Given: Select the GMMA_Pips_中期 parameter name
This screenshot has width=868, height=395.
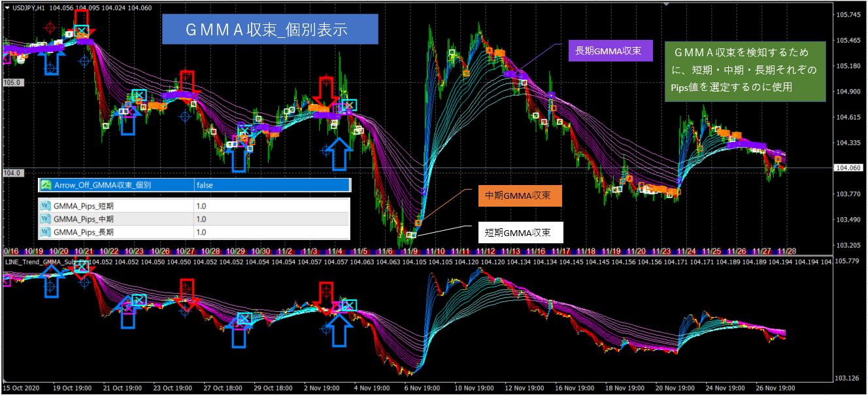Looking at the screenshot, I should coord(84,219).
